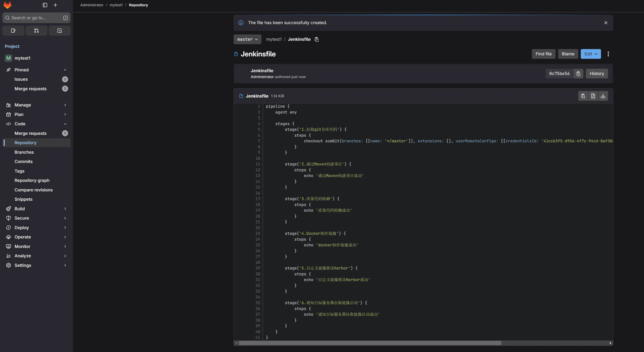Image resolution: width=644 pixels, height=352 pixels.
Task: Open raw file view icon
Action: 593,96
